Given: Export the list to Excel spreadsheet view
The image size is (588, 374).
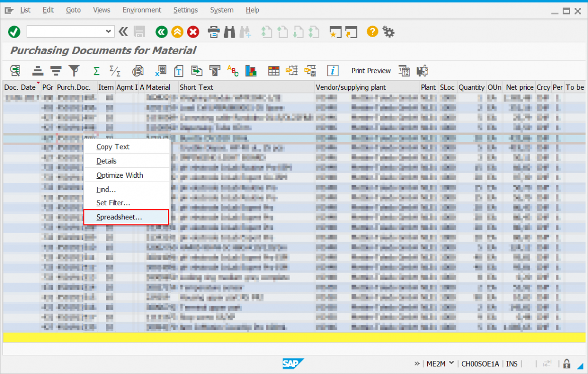Looking at the screenshot, I should (x=160, y=71).
